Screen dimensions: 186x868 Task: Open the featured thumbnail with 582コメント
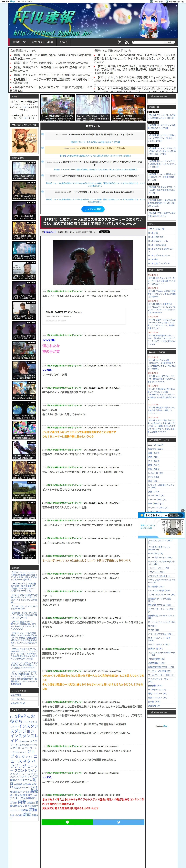pyautogui.click(x=57, y=107)
